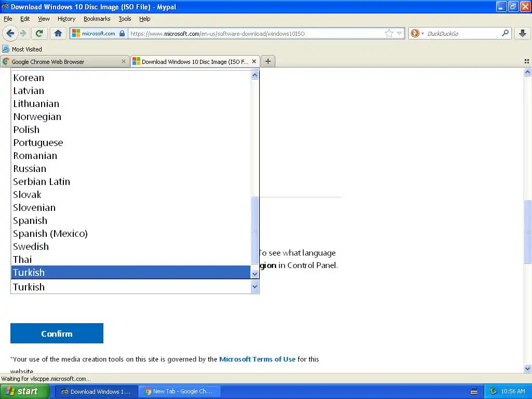Click the URL address field

[256, 34]
